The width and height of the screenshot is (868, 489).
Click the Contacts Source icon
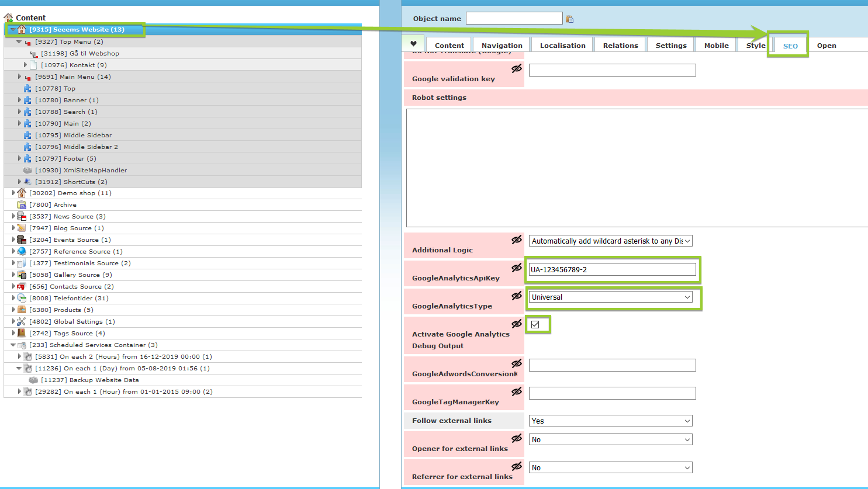[x=22, y=286]
